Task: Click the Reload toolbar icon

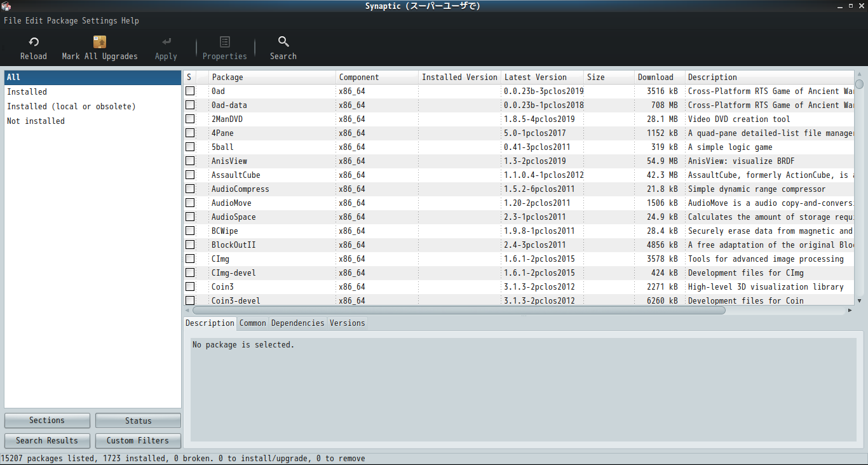Action: pos(34,42)
